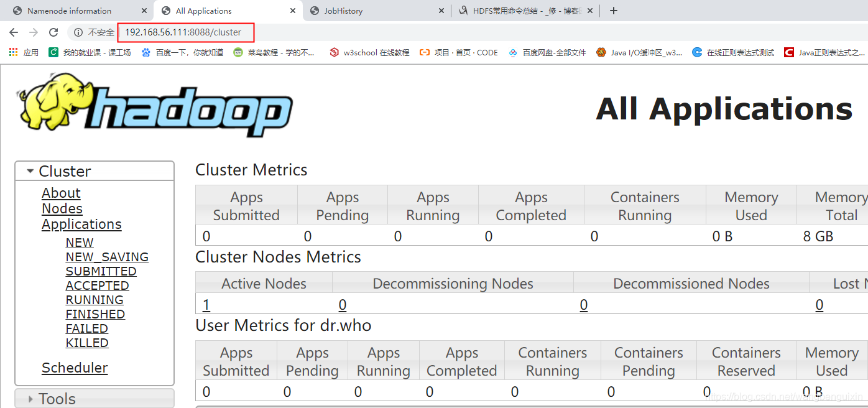868x408 pixels.
Task: Click the browser forward arrow
Action: click(x=34, y=32)
